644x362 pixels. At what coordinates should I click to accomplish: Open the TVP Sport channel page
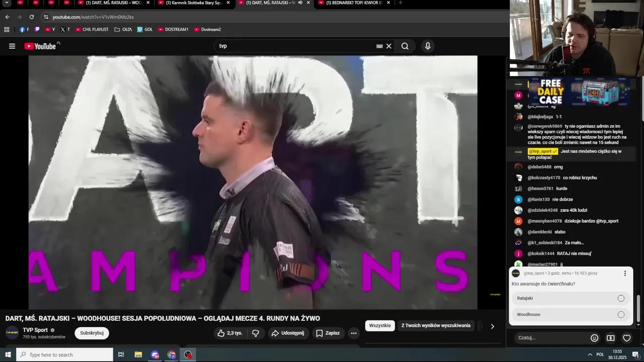click(35, 330)
